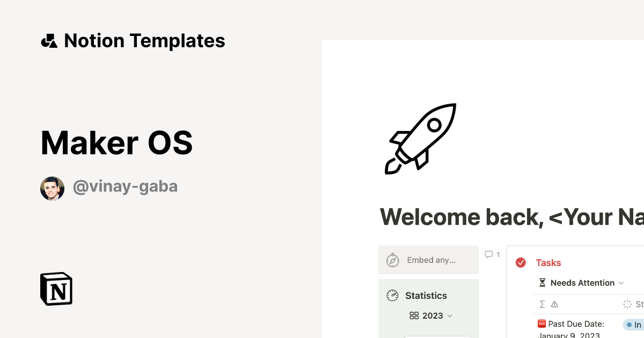Open the Needs Attention view dropdown
This screenshot has width=644, height=338.
[621, 283]
